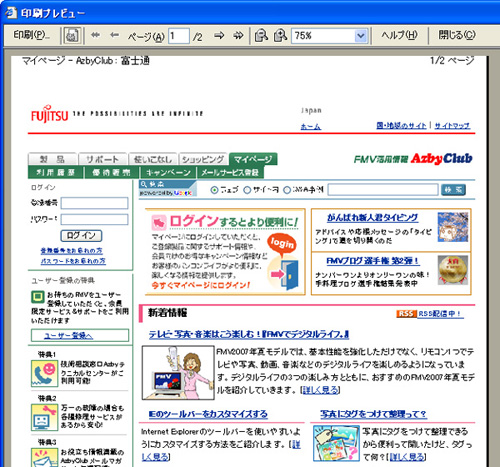Screen dimensions: 500x467
Task: Switch to the サポート tab
Action: pos(103,159)
